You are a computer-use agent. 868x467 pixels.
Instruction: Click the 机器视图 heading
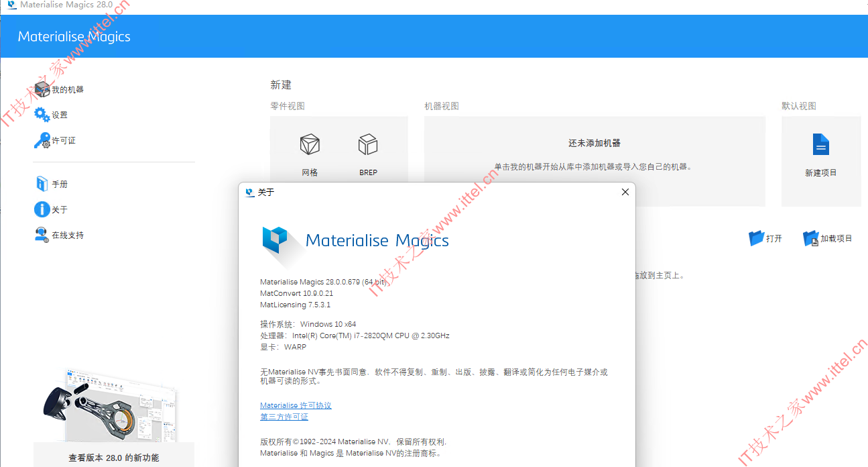click(x=442, y=106)
